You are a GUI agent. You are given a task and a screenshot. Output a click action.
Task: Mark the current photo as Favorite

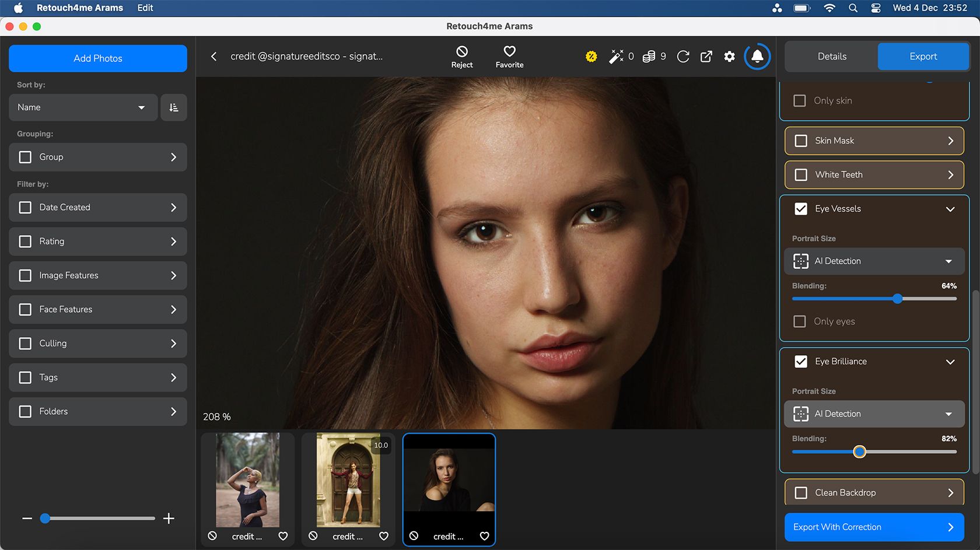click(x=509, y=57)
